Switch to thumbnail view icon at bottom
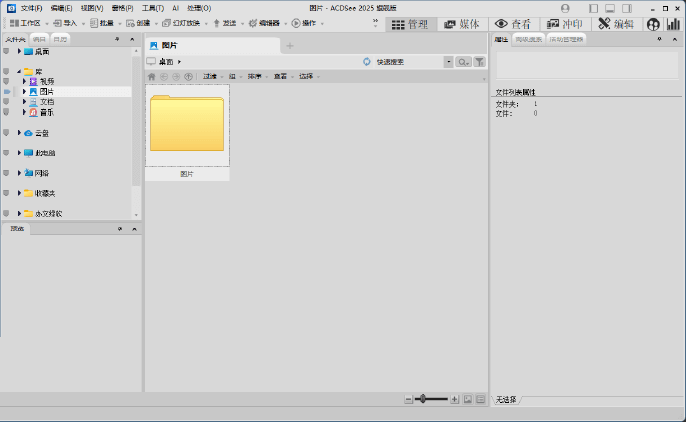The height and width of the screenshot is (422, 686). click(x=468, y=399)
